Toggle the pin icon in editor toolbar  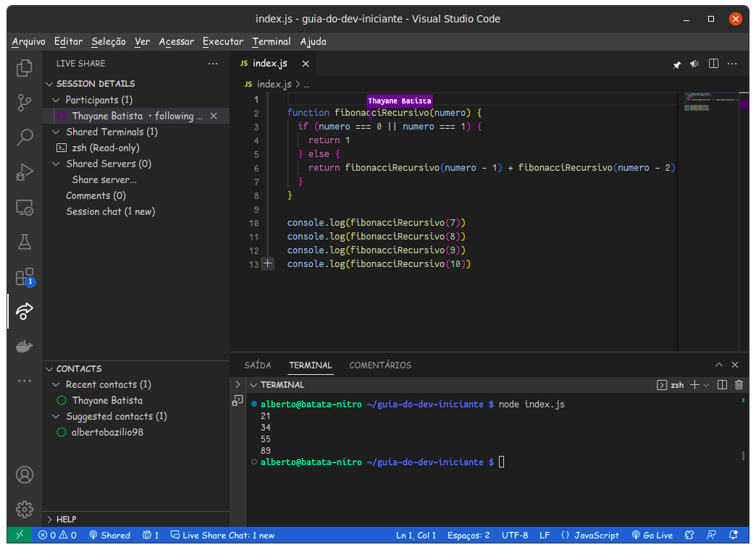(677, 64)
